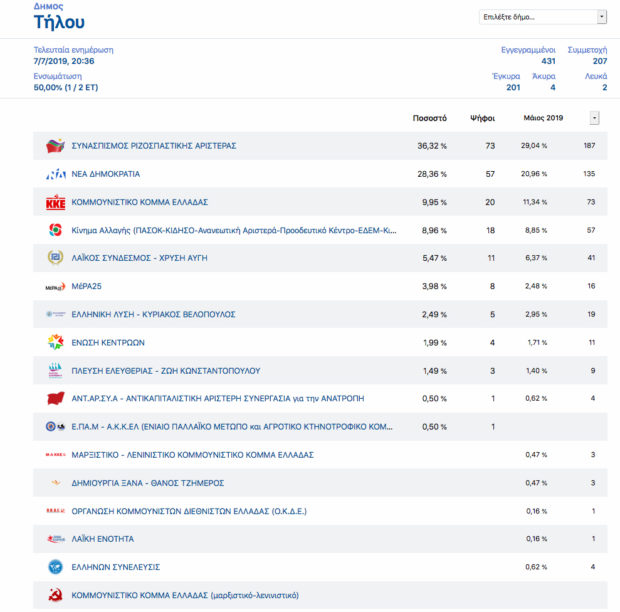Click the Έγκυρα value 201
The height and width of the screenshot is (612, 620).
[513, 87]
